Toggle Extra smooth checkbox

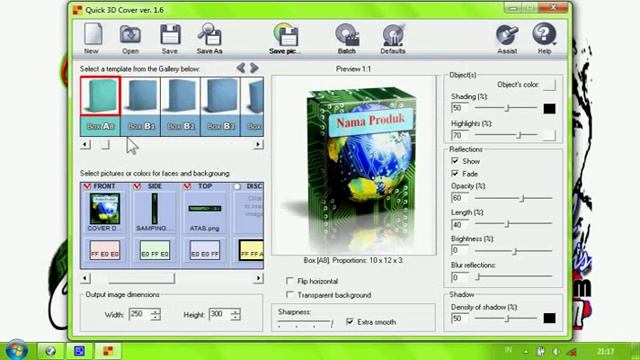[x=350, y=322]
